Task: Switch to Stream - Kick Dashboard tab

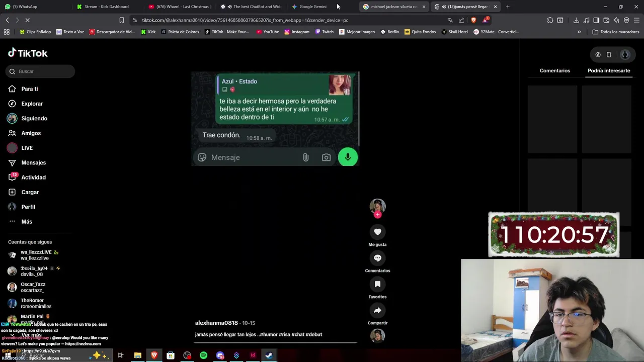Action: pyautogui.click(x=107, y=7)
